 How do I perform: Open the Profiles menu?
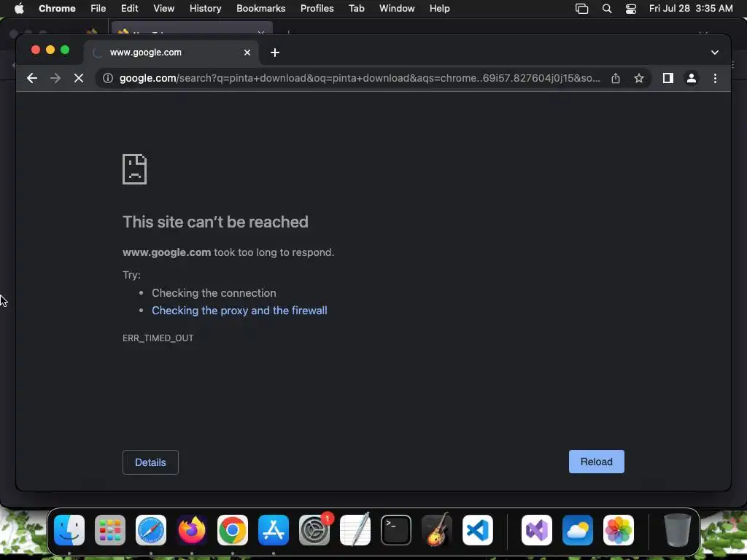(x=317, y=9)
